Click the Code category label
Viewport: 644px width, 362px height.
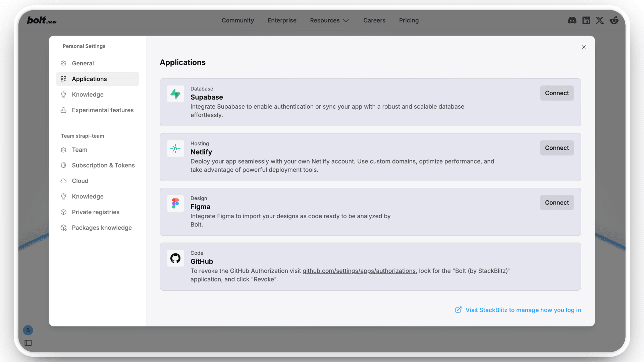click(197, 253)
